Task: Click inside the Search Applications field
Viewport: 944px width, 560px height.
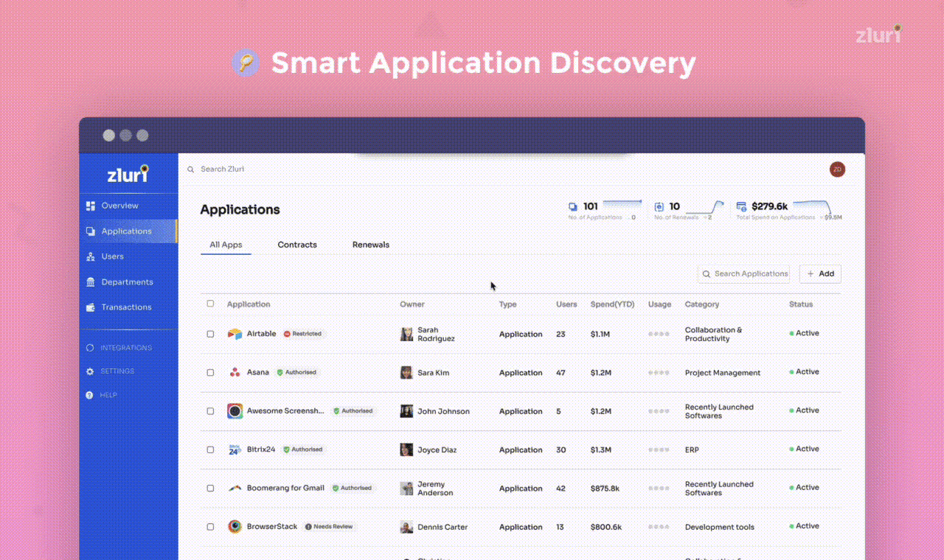Action: [x=743, y=273]
